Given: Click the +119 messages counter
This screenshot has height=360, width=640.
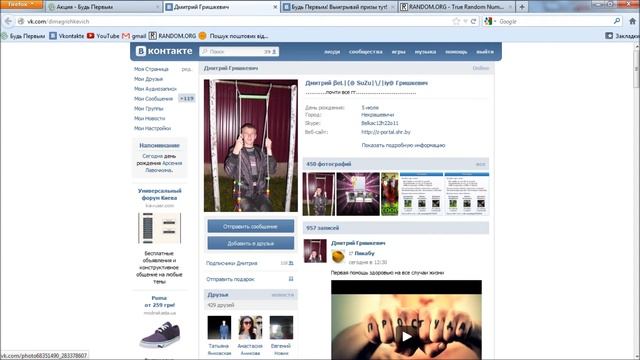Looking at the screenshot, I should (x=187, y=98).
